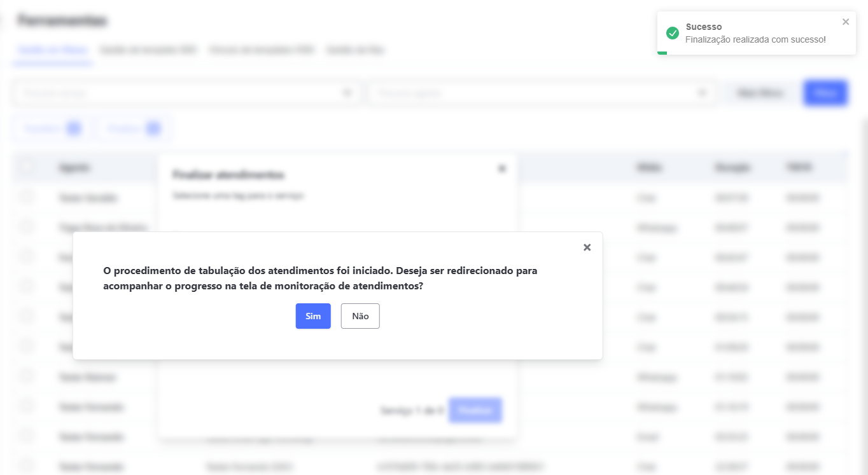Click the green success checkmark icon
Screen dimensions: 868x475
click(x=672, y=33)
